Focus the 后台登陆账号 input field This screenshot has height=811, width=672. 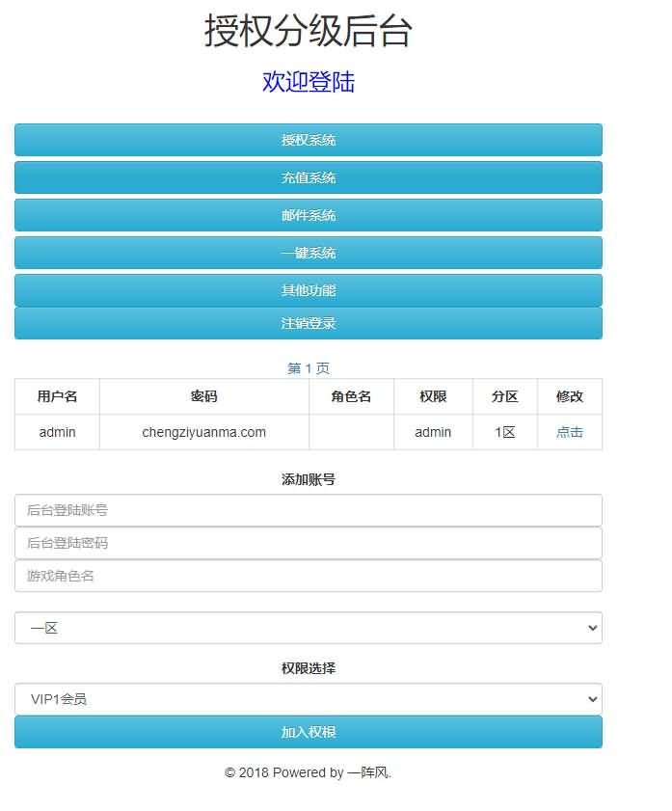(309, 510)
